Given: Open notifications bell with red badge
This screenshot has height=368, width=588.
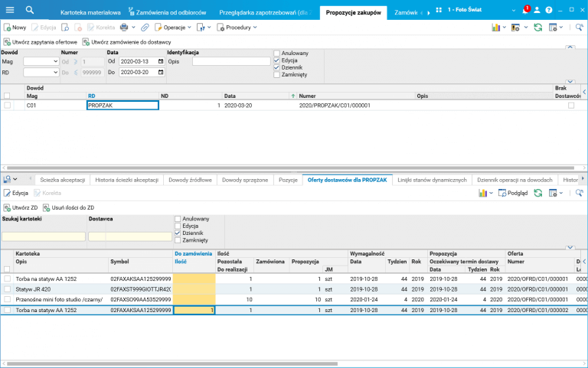Looking at the screenshot, I should (x=525, y=11).
